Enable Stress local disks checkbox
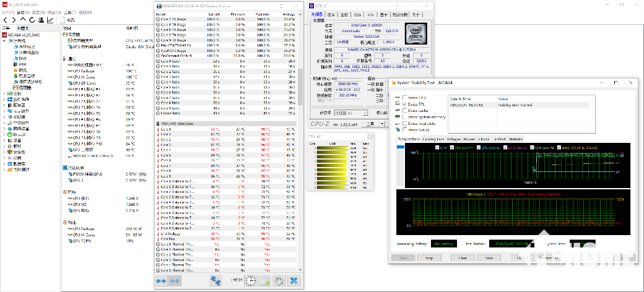644x292 pixels. (x=405, y=124)
